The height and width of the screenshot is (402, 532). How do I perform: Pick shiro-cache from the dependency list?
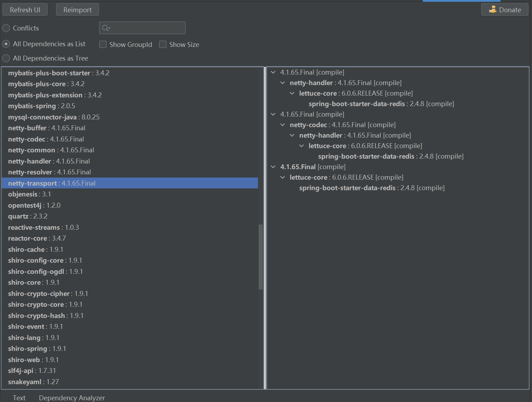(130, 249)
